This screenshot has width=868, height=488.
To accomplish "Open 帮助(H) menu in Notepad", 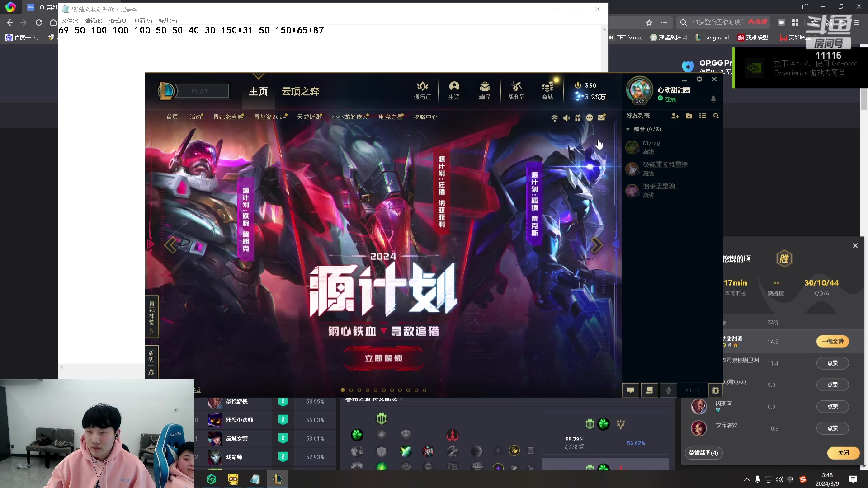I will pos(167,21).
